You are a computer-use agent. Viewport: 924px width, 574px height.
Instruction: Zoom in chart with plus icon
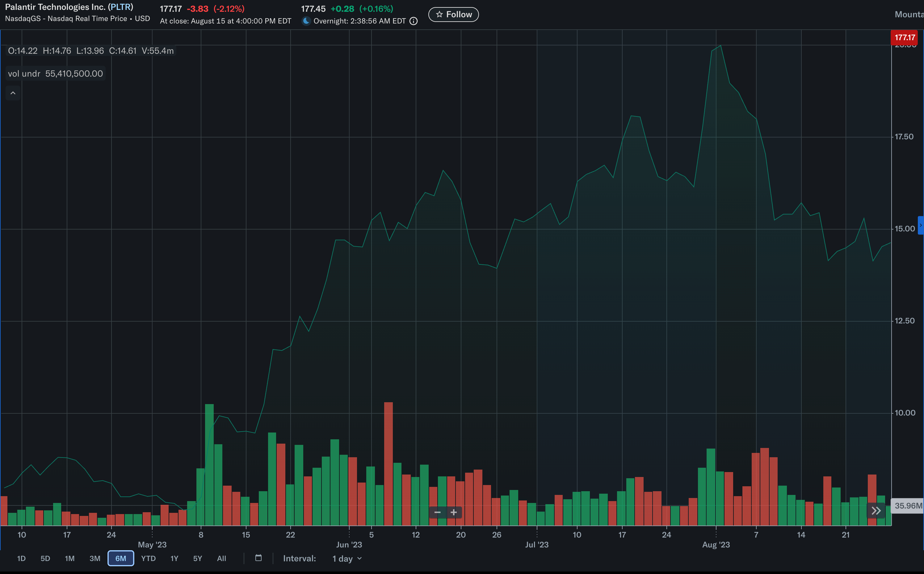tap(453, 513)
